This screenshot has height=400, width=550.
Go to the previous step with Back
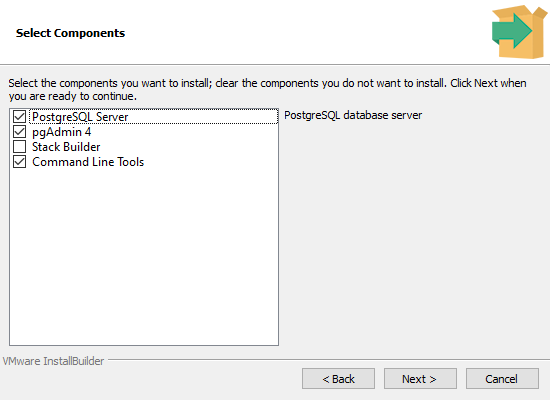click(338, 379)
